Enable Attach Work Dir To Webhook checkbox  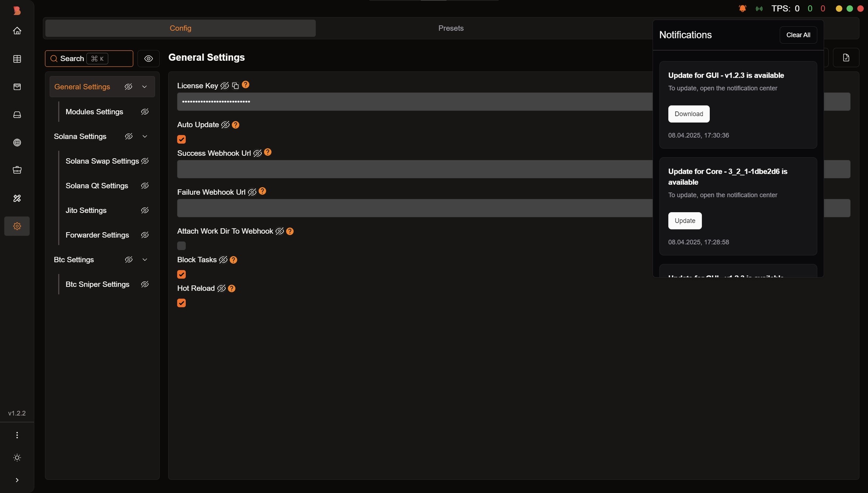(182, 246)
